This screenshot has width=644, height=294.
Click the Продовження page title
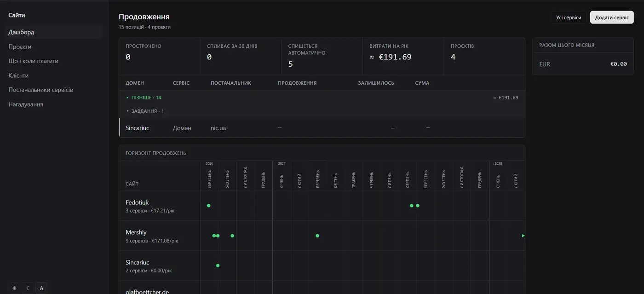coord(144,17)
